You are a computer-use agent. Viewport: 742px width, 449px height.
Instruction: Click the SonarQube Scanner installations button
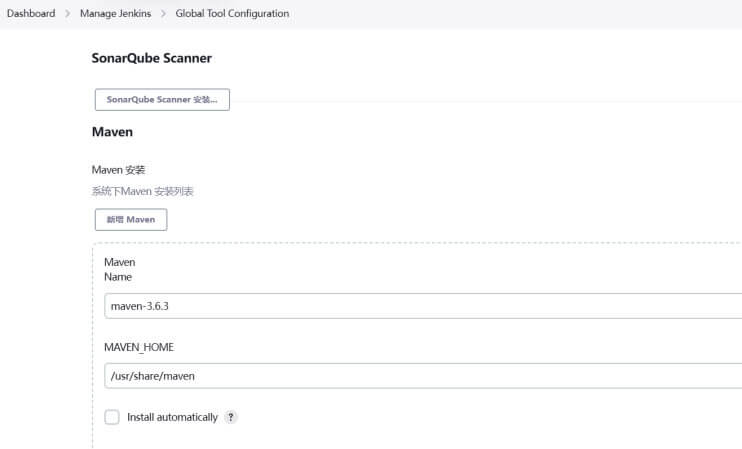162,99
